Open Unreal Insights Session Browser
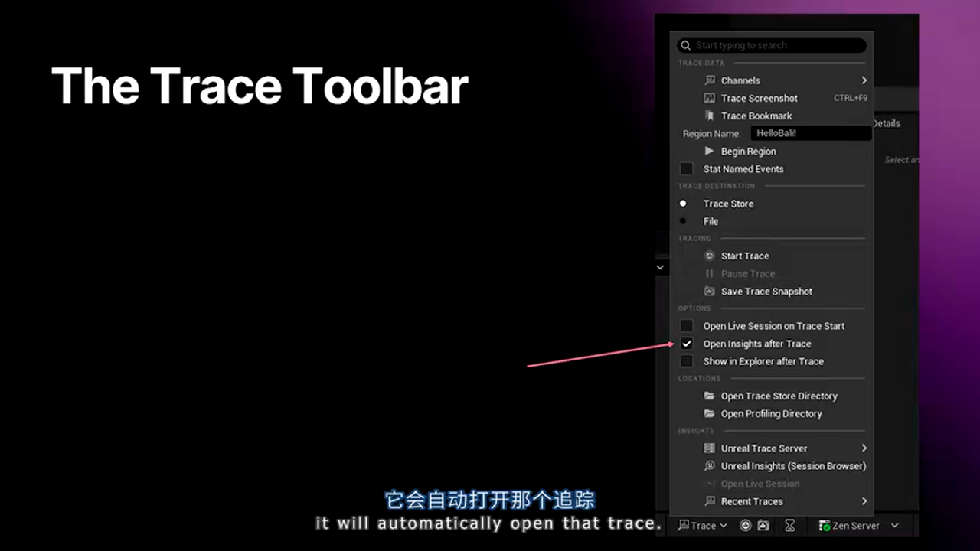The width and height of the screenshot is (980, 551). click(x=793, y=465)
